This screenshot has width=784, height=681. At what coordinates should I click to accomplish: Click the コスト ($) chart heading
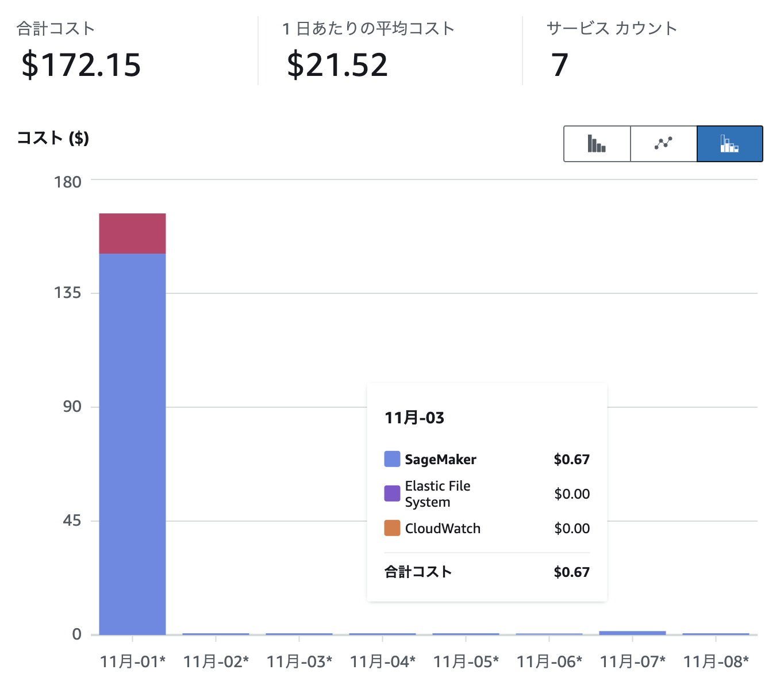[53, 138]
